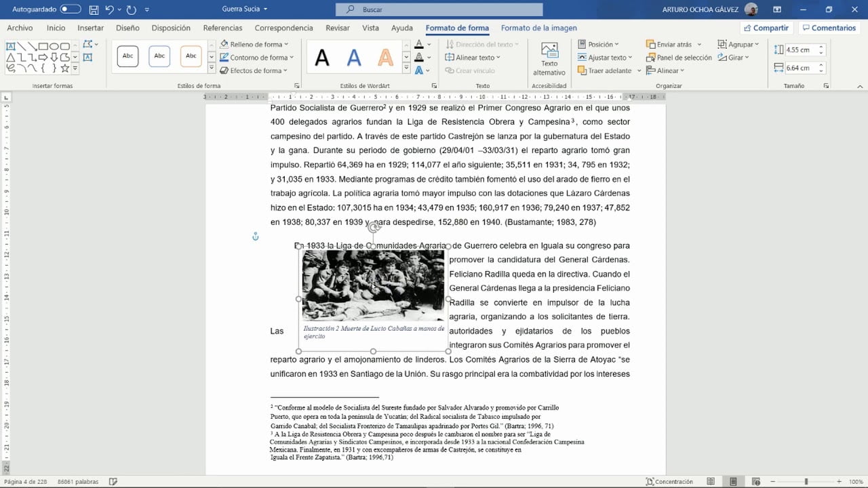Open Alinear texto dropdown
This screenshot has width=868, height=488.
(473, 58)
